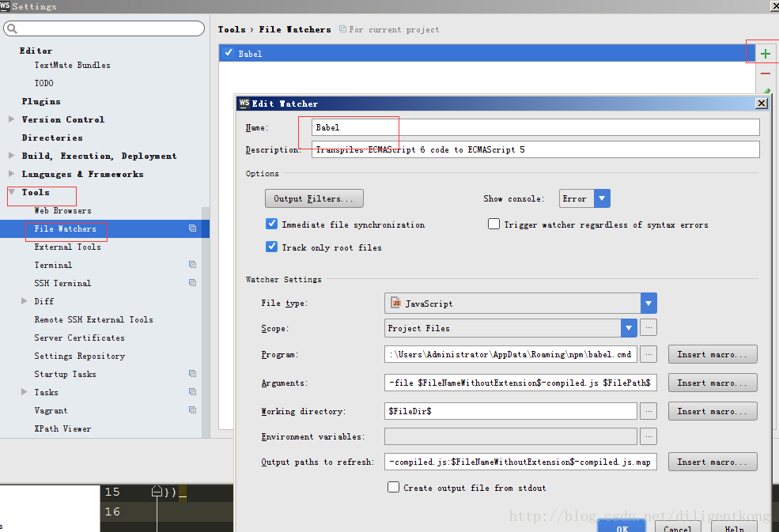This screenshot has width=779, height=532.
Task: Insert macro for Program field
Action: [713, 354]
